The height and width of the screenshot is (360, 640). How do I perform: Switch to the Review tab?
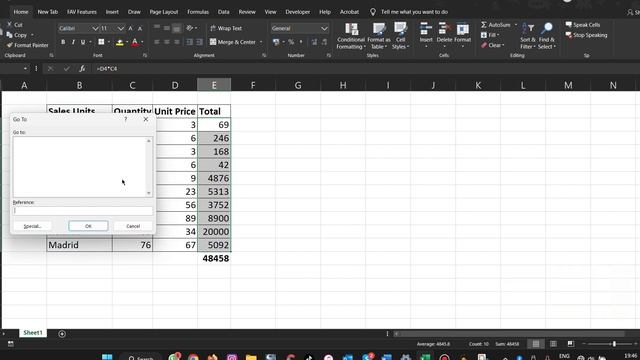click(x=247, y=12)
